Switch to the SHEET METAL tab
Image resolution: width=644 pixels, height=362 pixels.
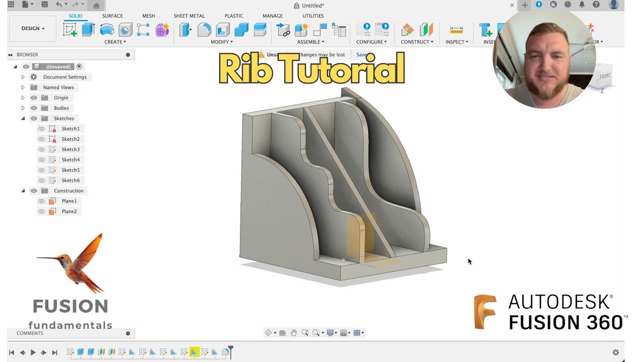coord(189,16)
